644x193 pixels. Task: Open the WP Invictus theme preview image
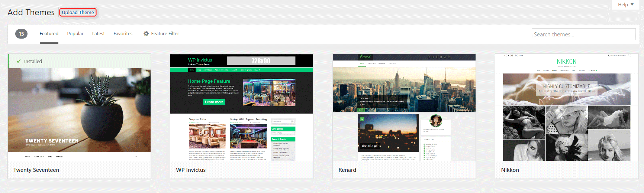241,107
